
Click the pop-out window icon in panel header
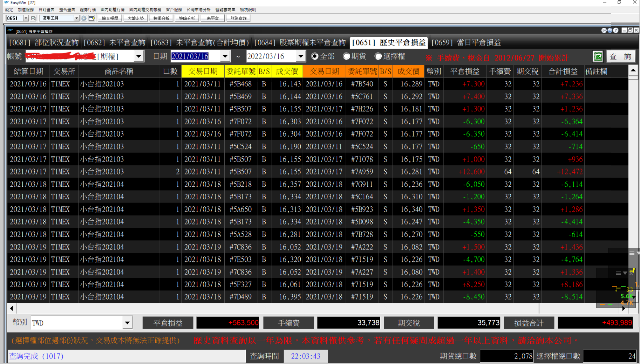pyautogui.click(x=610, y=30)
